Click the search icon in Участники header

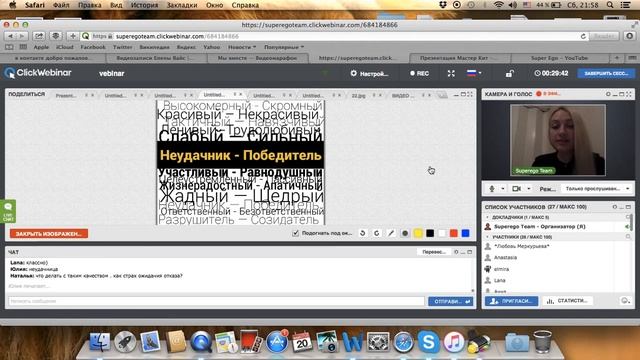coord(628,237)
